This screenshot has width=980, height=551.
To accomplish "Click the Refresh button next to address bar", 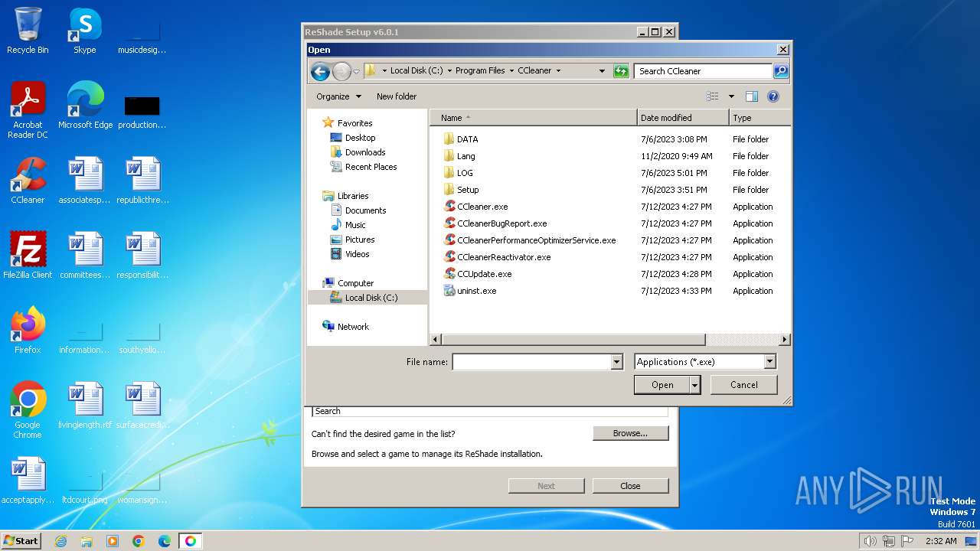I will (x=621, y=71).
